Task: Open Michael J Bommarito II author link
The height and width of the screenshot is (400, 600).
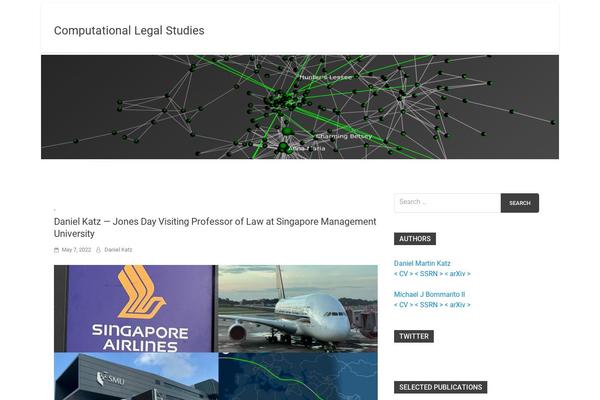Action: [x=429, y=294]
